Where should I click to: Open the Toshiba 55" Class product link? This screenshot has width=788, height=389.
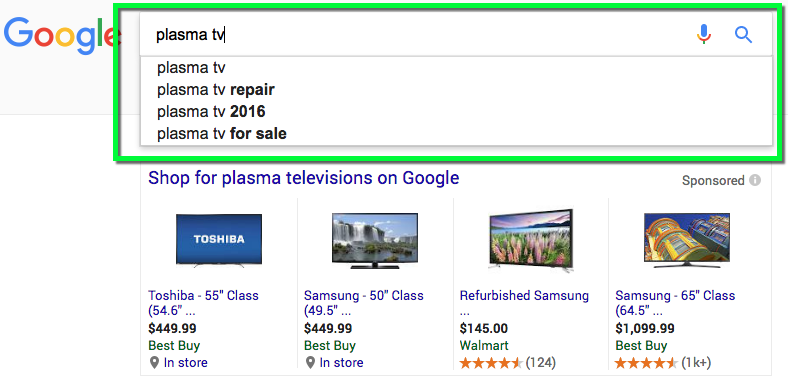[x=203, y=303]
